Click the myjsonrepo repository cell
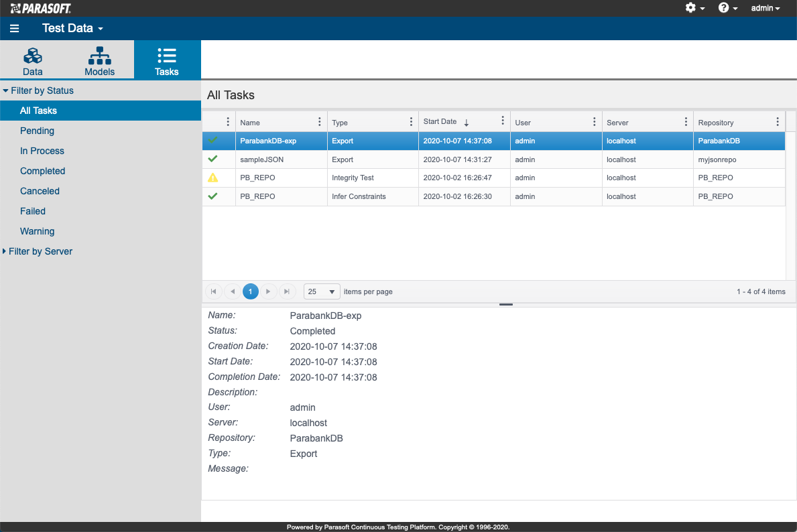 (x=739, y=159)
